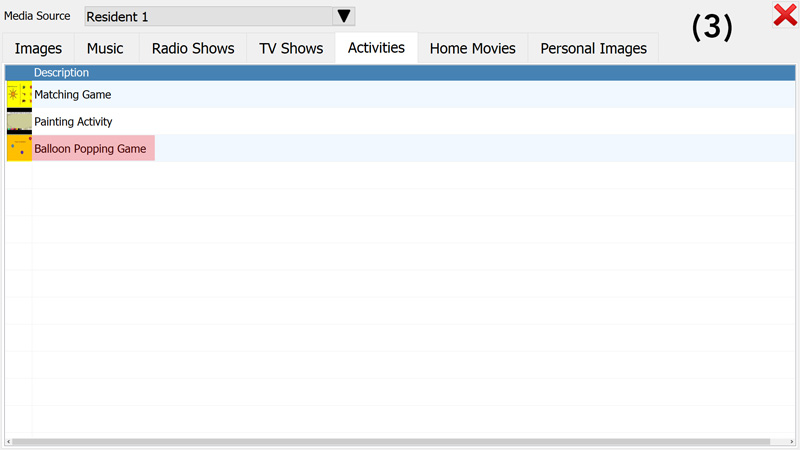Go to the Radio Shows tab
The image size is (800, 450).
click(x=193, y=48)
